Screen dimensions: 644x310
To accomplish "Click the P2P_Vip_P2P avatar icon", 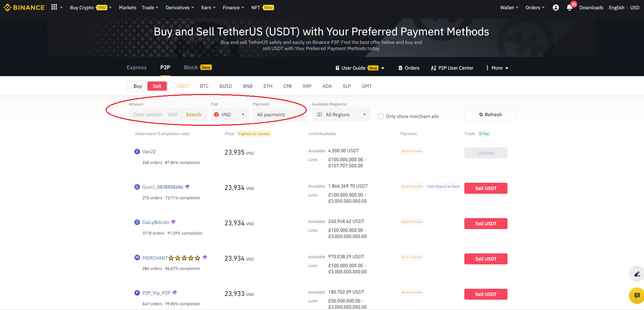I will 137,293.
